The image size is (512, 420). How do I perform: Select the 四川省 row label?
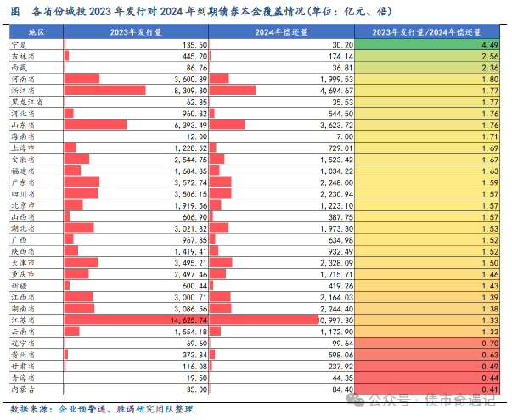click(x=23, y=193)
